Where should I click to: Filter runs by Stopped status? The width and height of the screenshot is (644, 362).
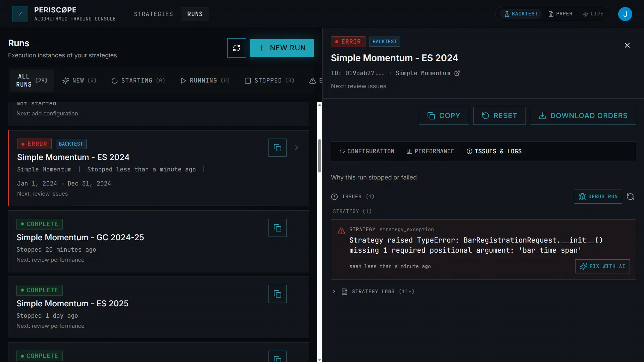269,81
